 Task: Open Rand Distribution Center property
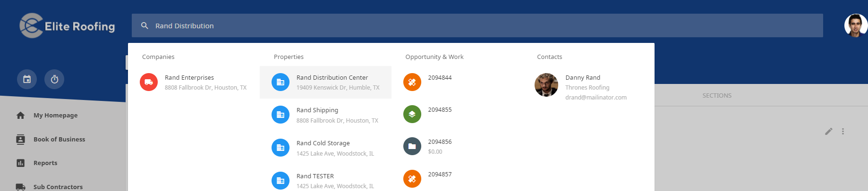coord(325,82)
